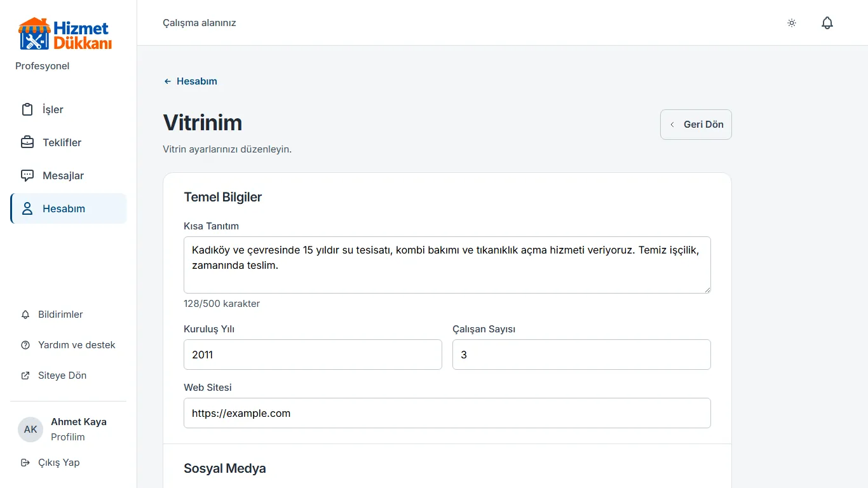
Task: Click the Temel Bilgiler section title
Action: (223, 197)
